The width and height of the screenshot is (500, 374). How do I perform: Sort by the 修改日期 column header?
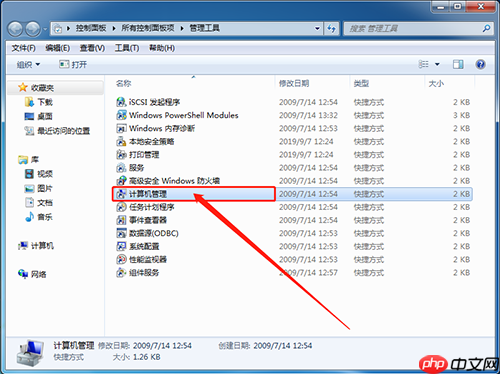[x=294, y=83]
